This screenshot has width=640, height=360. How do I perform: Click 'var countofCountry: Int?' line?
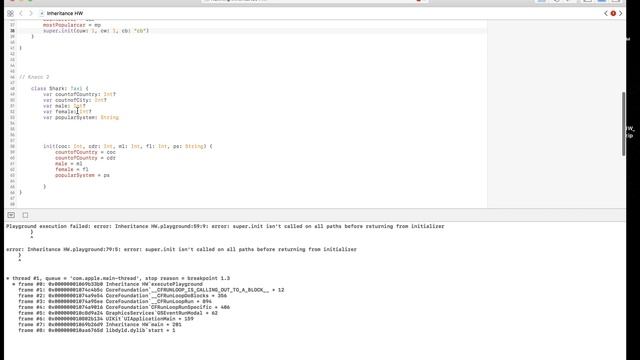80,94
